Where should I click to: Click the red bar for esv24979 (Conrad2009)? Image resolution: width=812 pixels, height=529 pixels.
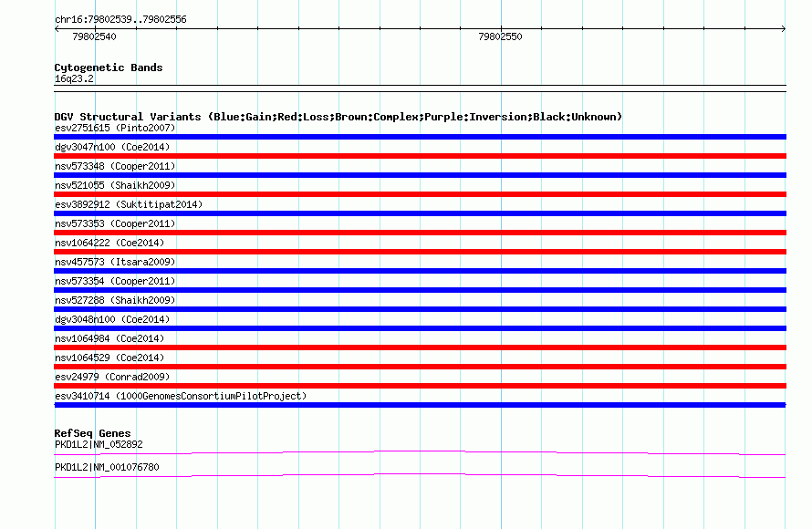(420, 386)
